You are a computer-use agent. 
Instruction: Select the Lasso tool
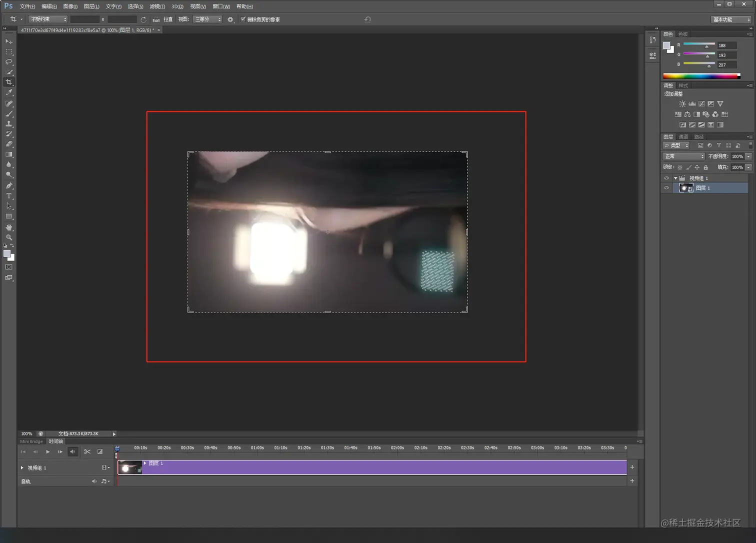coord(9,62)
